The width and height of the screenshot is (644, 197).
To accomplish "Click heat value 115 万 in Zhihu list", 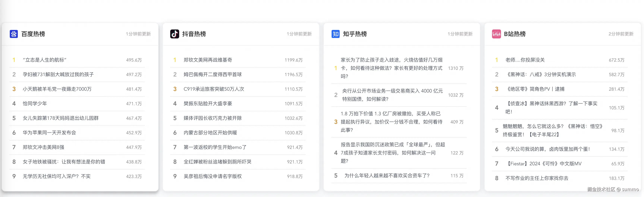I will [457, 176].
